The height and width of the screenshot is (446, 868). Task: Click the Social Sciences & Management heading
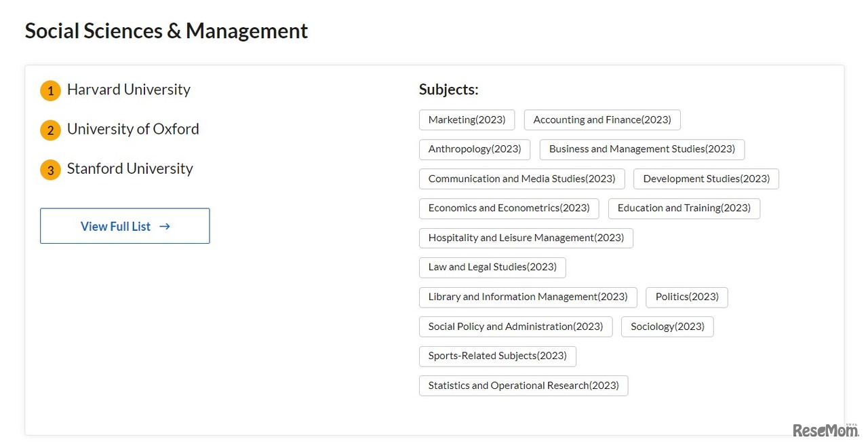point(166,31)
